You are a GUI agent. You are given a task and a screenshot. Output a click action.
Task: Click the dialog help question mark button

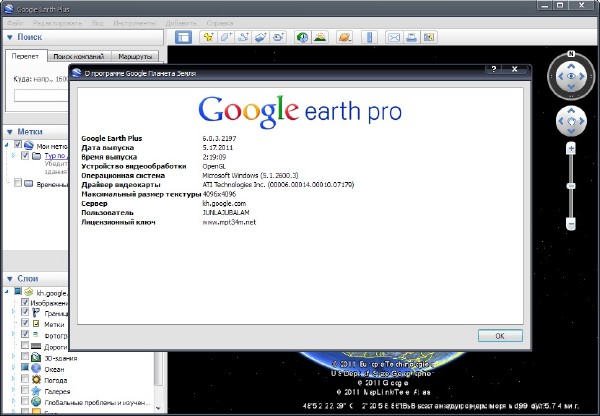(493, 71)
